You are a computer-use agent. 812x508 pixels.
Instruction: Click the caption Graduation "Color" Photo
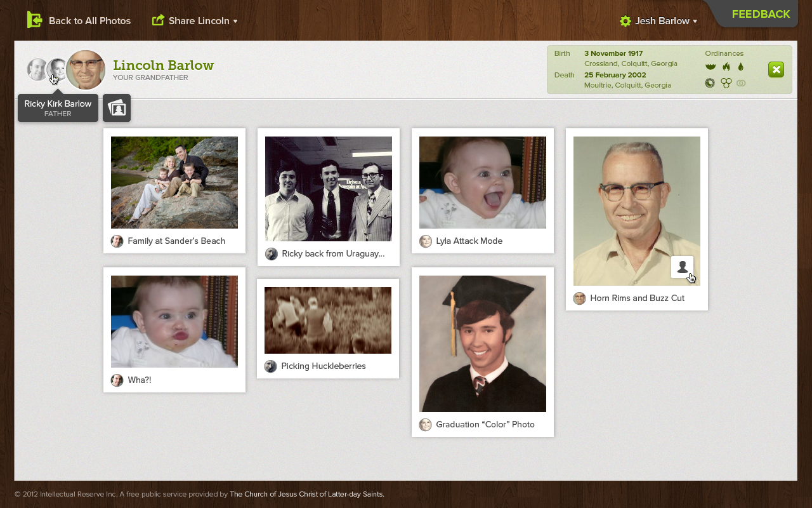(485, 425)
